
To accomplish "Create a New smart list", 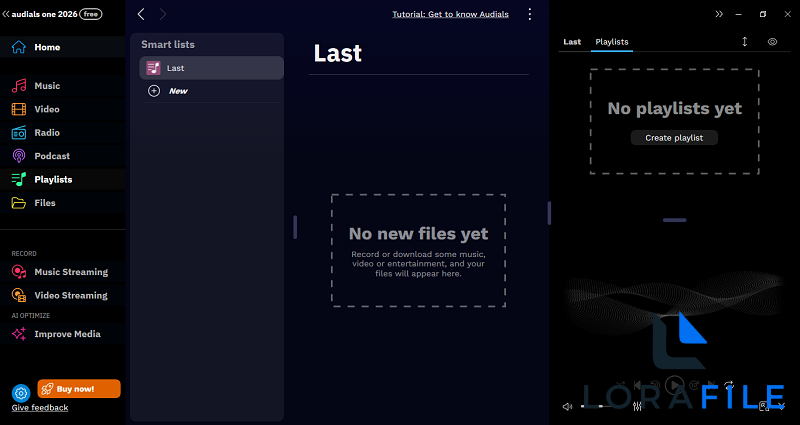I will click(x=211, y=91).
